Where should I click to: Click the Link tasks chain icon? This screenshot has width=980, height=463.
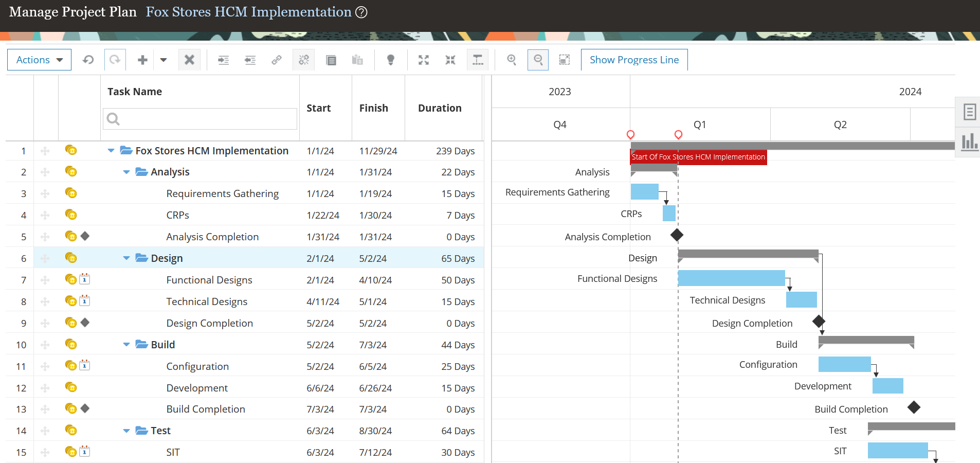277,60
